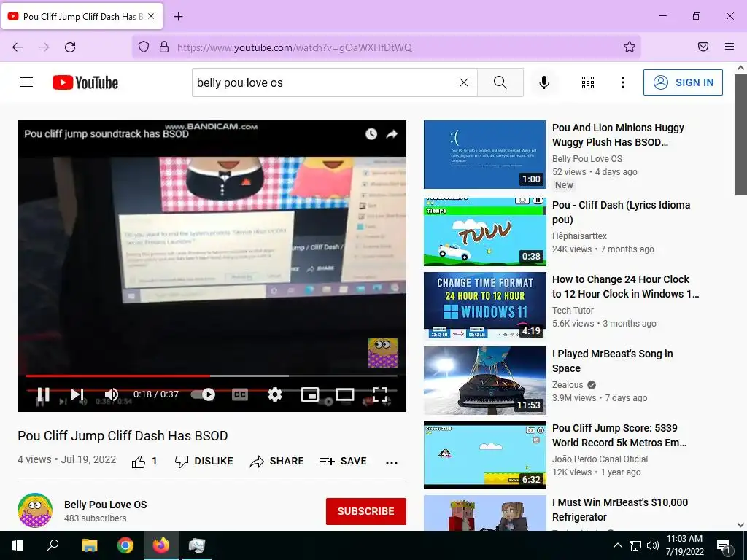747x560 pixels.
Task: Open the Firefox application menu
Action: [x=729, y=47]
